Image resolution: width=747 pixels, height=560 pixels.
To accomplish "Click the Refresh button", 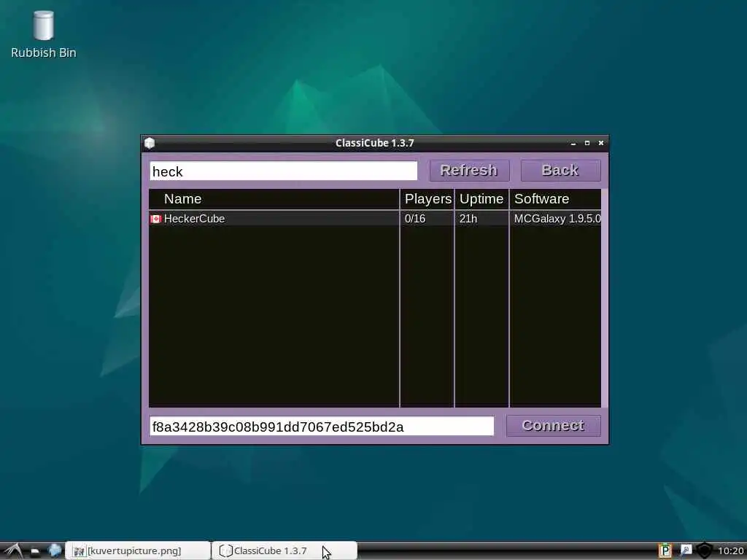I will tap(469, 171).
